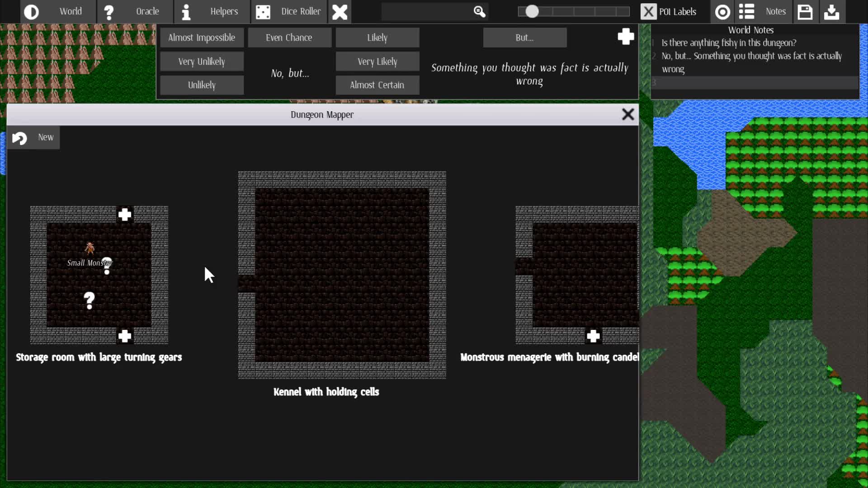The image size is (868, 488).
Task: Open Notes using the list icon
Action: [747, 12]
